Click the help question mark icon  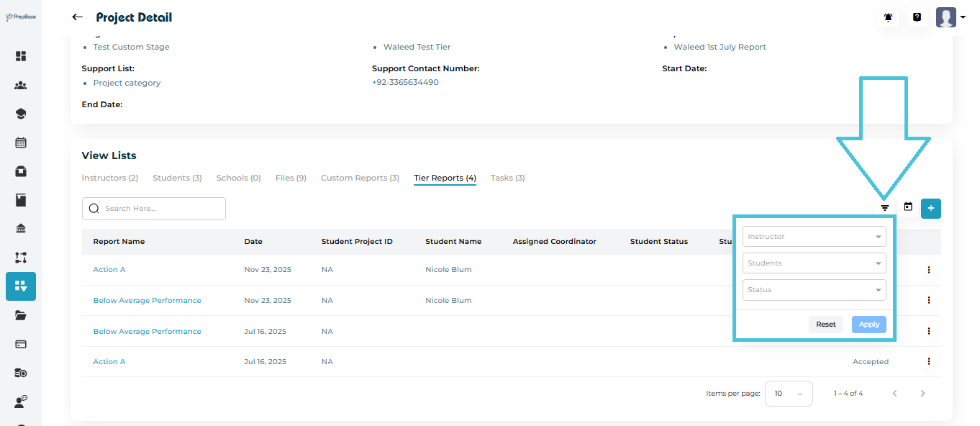917,17
